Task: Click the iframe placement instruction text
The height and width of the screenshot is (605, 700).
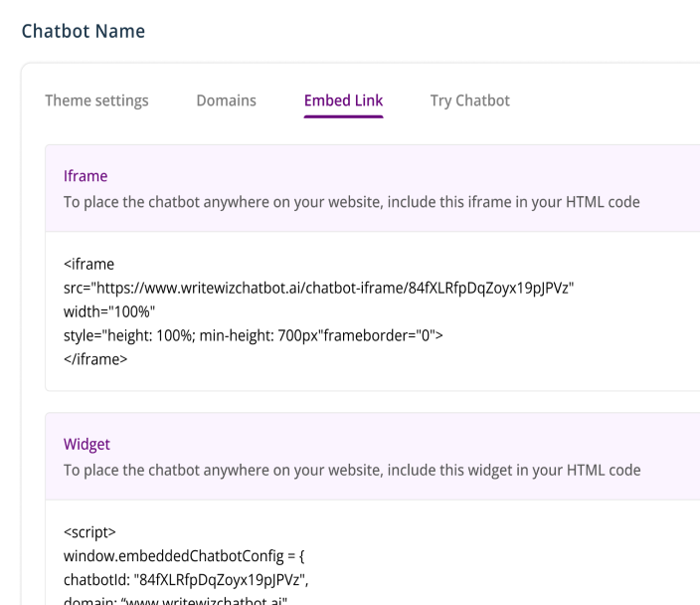Action: click(351, 202)
